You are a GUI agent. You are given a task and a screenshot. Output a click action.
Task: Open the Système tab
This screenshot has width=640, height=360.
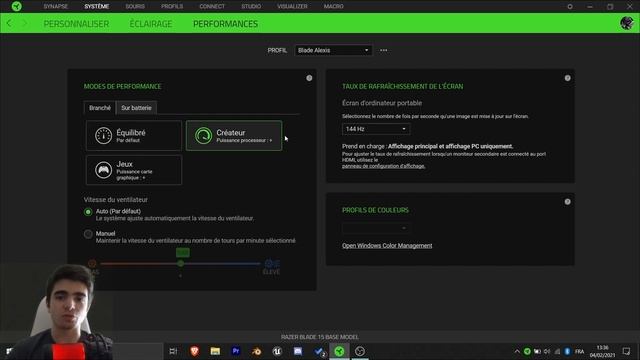click(97, 7)
